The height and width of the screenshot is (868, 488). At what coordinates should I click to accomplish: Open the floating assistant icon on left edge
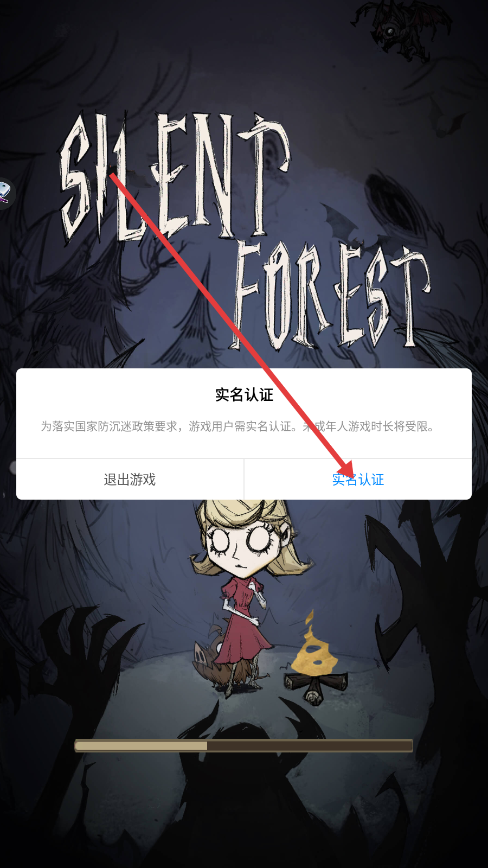point(5,194)
